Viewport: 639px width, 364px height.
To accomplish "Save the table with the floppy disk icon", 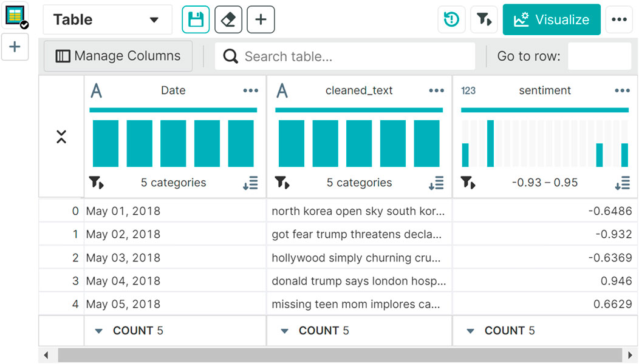I will (x=196, y=19).
